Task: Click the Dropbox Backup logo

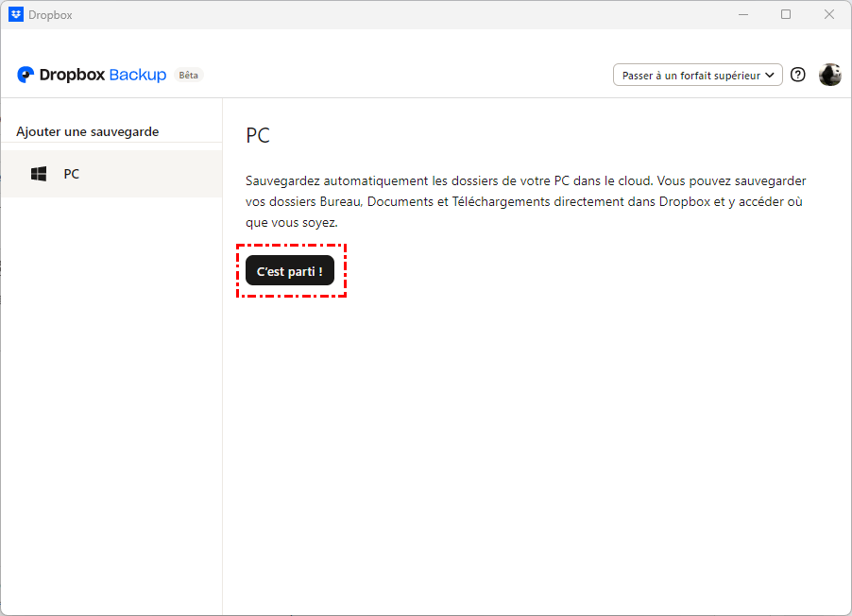Action: click(x=92, y=75)
